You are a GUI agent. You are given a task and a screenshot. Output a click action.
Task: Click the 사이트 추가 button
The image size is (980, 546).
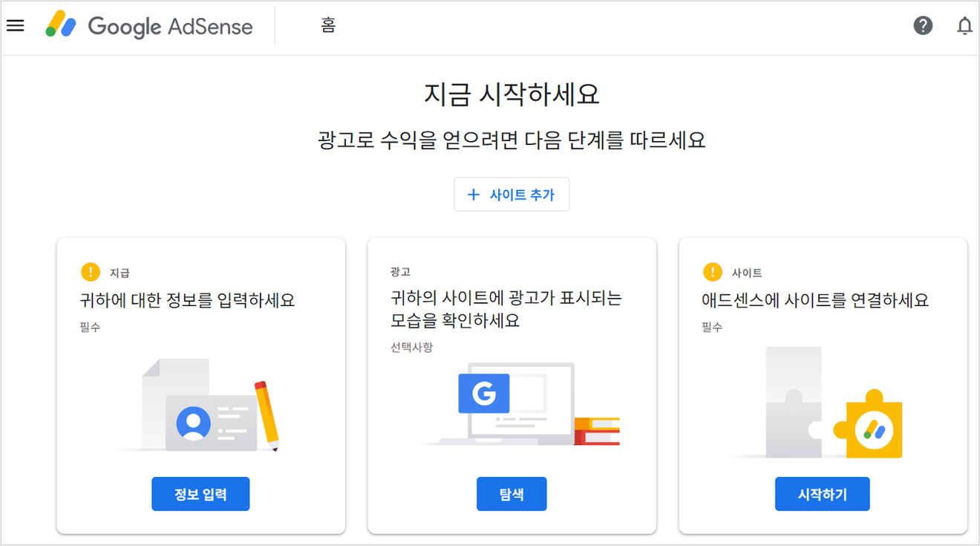coord(512,195)
